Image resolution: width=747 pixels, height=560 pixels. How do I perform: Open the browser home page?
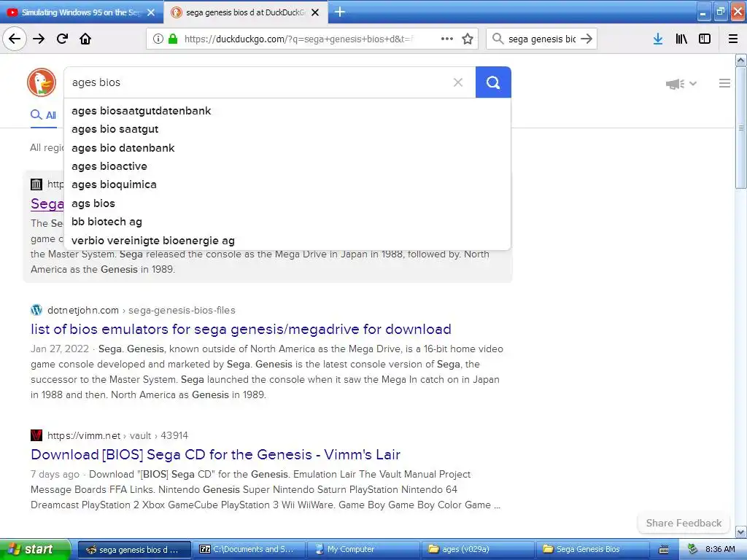pos(85,39)
